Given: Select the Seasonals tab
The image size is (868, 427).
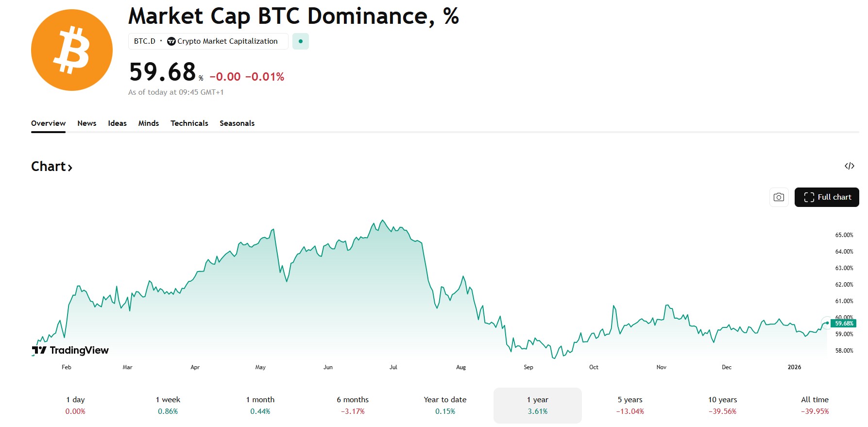Looking at the screenshot, I should (x=237, y=123).
